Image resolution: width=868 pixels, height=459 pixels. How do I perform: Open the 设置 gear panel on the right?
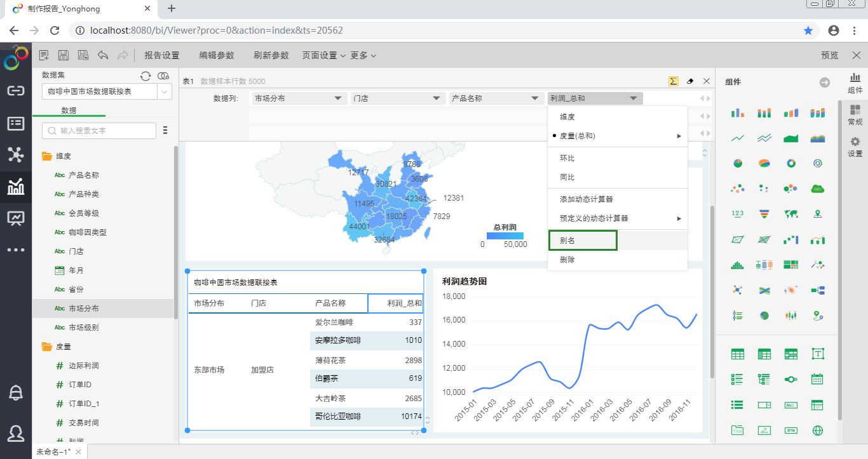click(x=855, y=147)
